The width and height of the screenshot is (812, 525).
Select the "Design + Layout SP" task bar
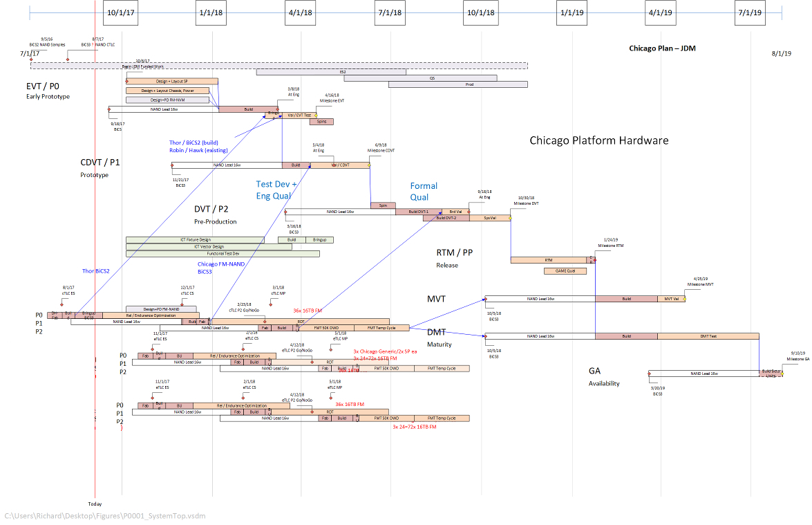tap(172, 82)
